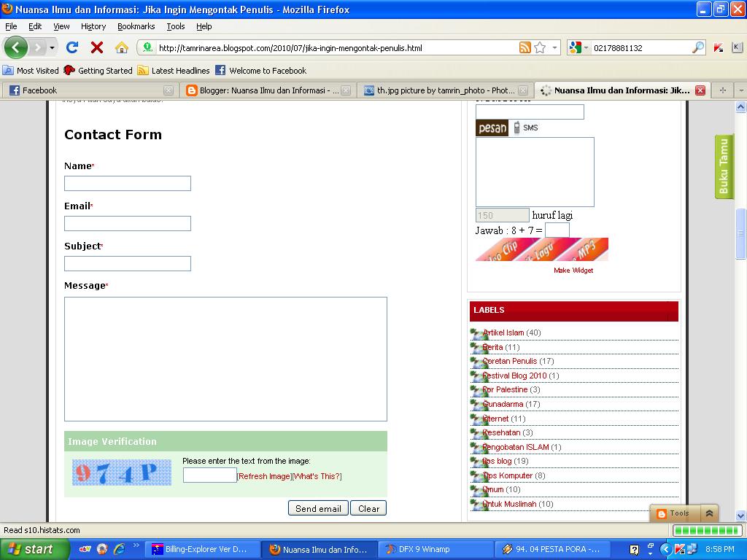747x560 pixels.
Task: Click the Start button
Action: (x=34, y=549)
